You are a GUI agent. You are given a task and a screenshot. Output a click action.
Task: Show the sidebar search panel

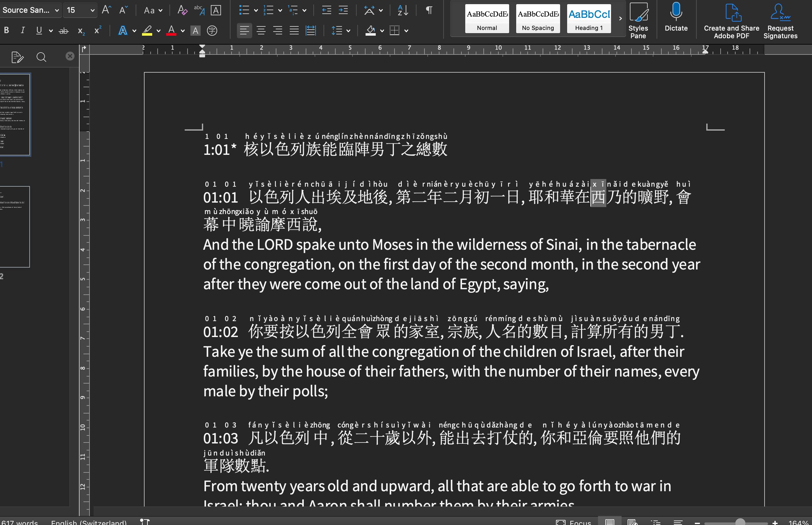pos(41,57)
